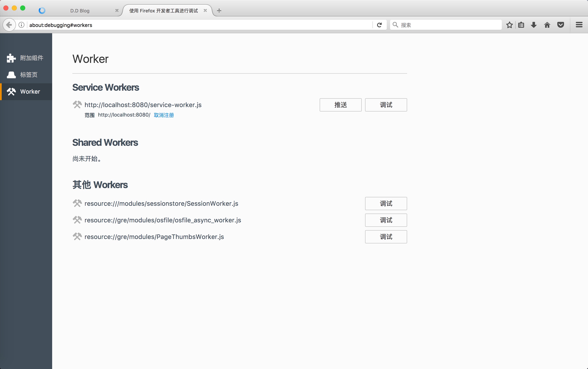Focus the 搜索 search field
This screenshot has height=369, width=588.
[x=449, y=25]
